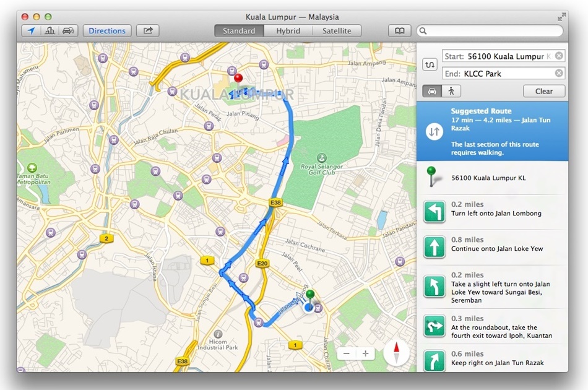The height and width of the screenshot is (390, 588).
Task: Select the Suggested Route summary
Action: [493, 131]
